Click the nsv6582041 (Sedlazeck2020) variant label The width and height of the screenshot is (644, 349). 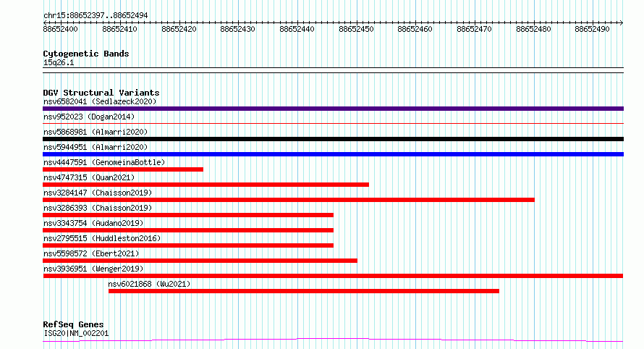[100, 101]
